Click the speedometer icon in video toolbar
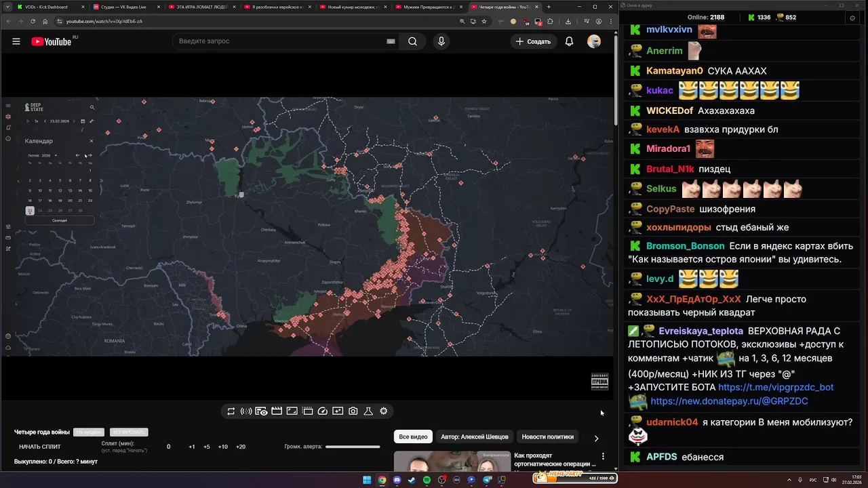868x488 pixels. coord(323,411)
